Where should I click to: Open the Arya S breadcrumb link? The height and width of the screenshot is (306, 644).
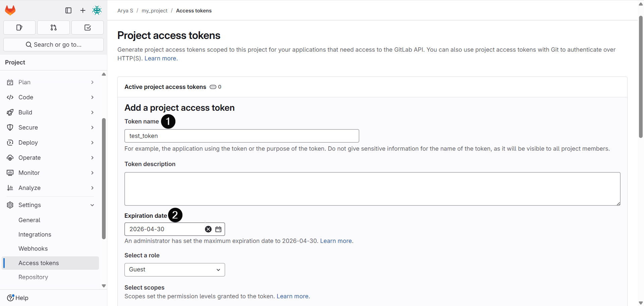125,10
